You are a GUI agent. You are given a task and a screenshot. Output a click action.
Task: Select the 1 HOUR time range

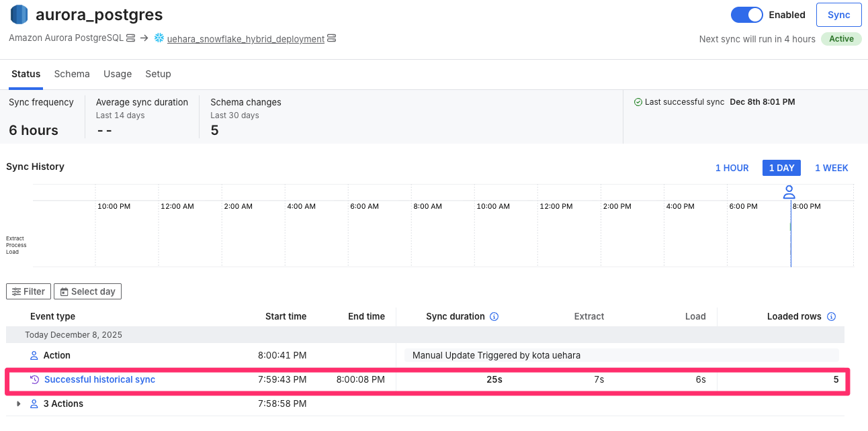coord(732,168)
